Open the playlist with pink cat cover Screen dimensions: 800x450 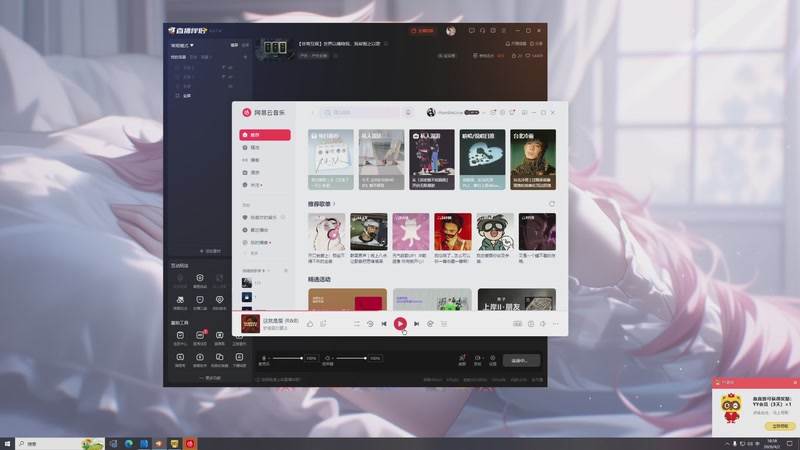pyautogui.click(x=411, y=232)
